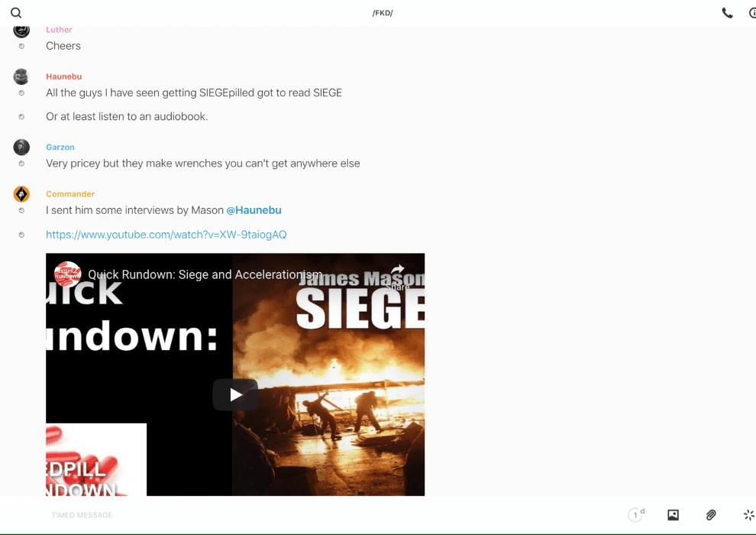Click the Share arrow on the video
This screenshot has width=756, height=535.
coord(398,275)
